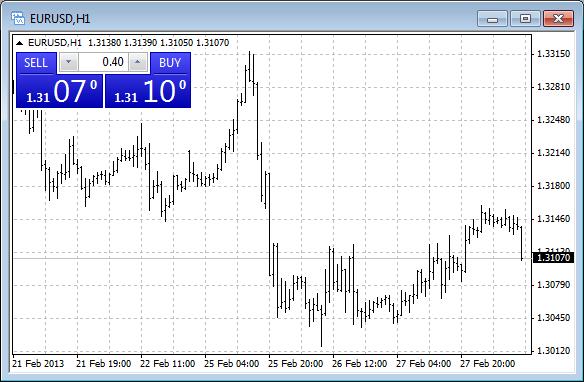
Task: Increase lot volume with up arrow
Action: click(x=138, y=61)
